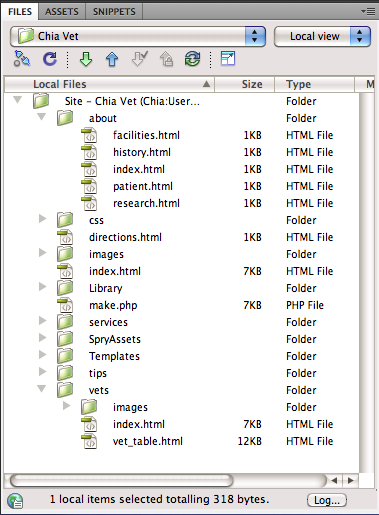Sort by the Type column header
Viewport: 379px width, 515px height.
(x=314, y=84)
